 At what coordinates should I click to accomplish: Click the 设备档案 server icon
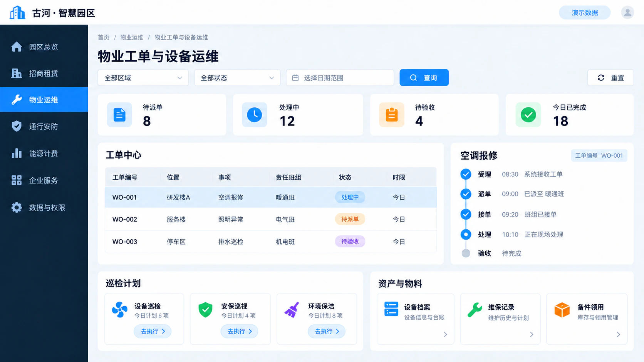tap(391, 309)
